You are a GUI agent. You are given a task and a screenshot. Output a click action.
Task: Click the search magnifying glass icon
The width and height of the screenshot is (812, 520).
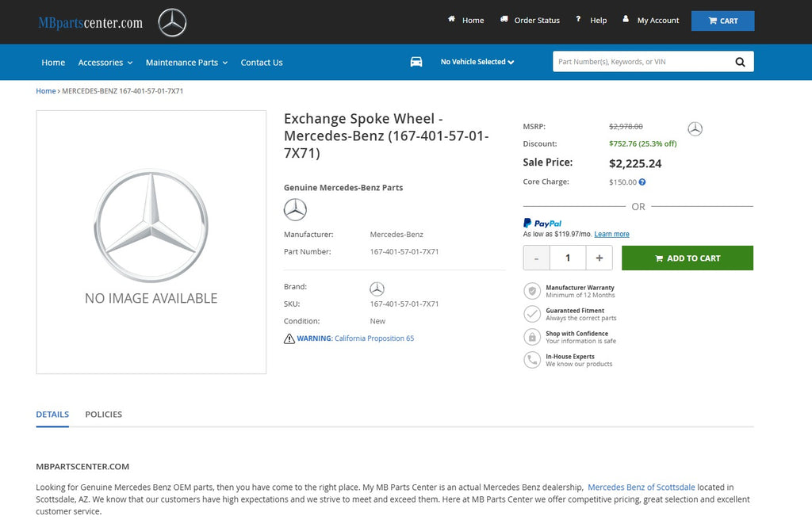[740, 62]
